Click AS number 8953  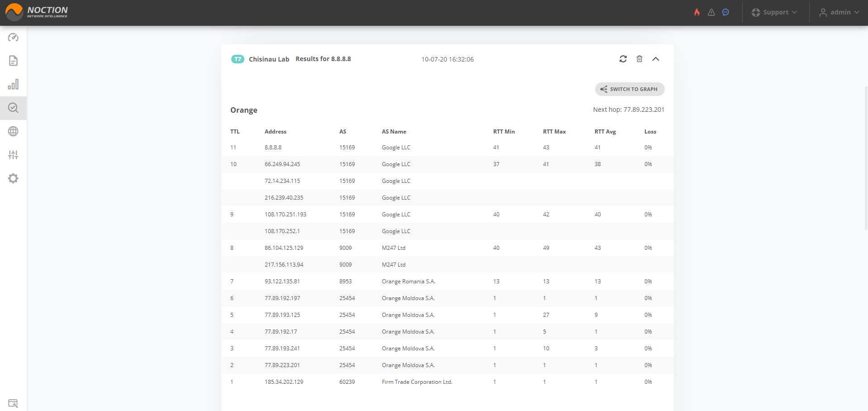point(345,282)
